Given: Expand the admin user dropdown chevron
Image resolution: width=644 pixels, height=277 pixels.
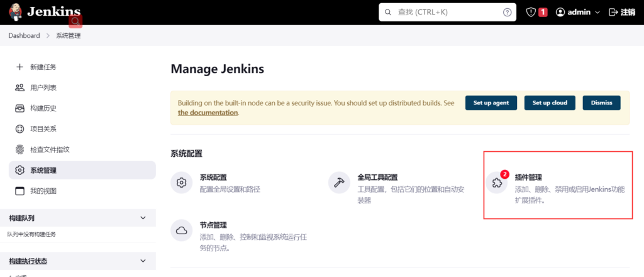Looking at the screenshot, I should click(x=597, y=13).
